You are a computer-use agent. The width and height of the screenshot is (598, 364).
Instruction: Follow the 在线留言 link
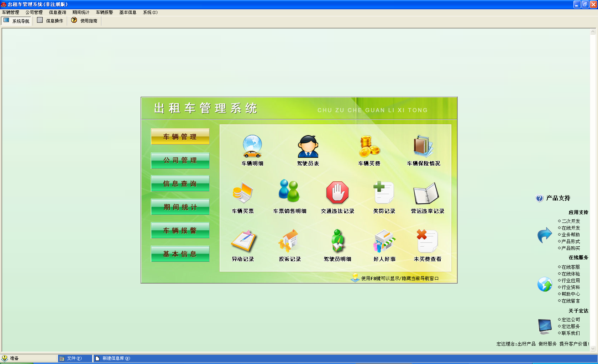[x=571, y=301]
